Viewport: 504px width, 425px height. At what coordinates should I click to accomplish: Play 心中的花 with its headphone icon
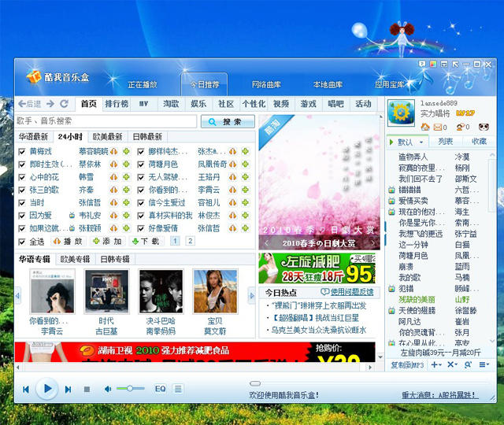(113, 177)
